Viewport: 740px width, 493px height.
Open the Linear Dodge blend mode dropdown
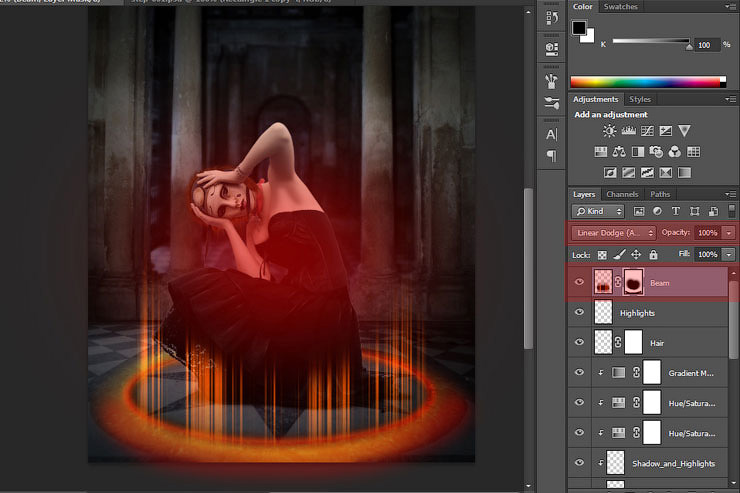[613, 232]
